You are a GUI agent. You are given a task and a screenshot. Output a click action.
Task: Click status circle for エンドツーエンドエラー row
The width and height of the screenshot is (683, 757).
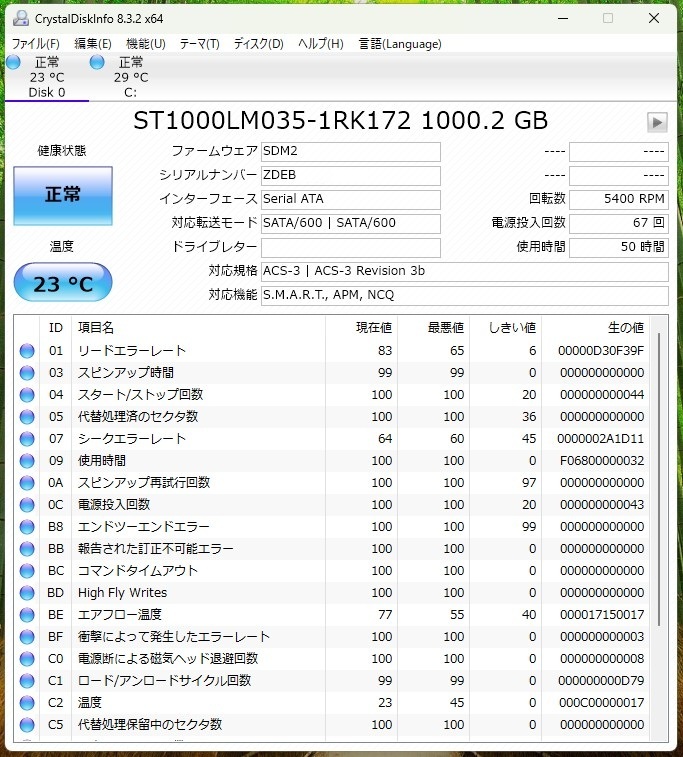[x=27, y=527]
